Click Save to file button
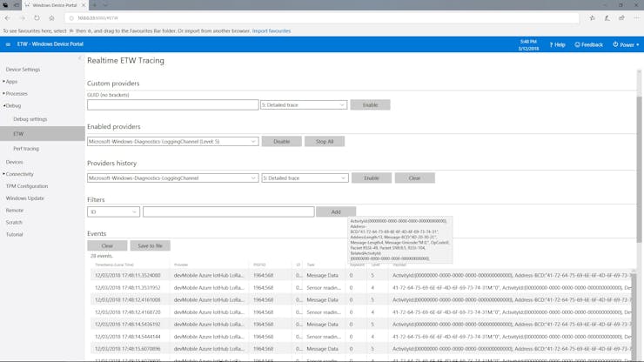Viewport: 644px width, 362px height. [150, 245]
